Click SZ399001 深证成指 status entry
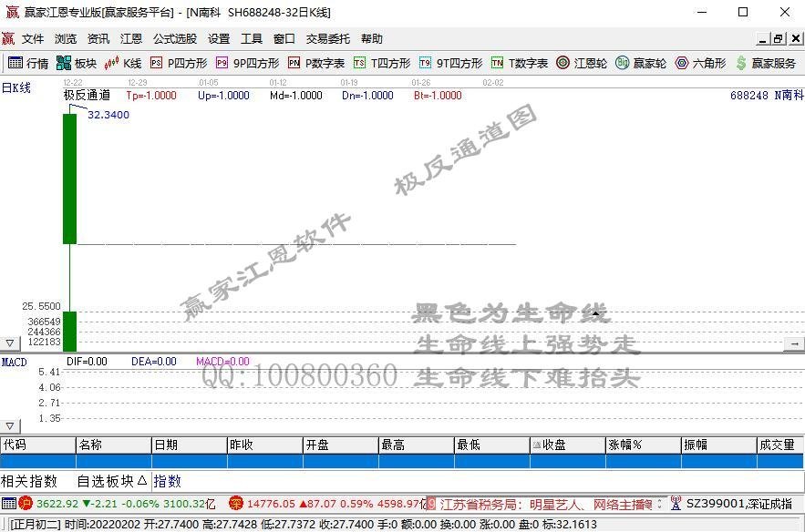This screenshot has height=532, width=805. tap(739, 504)
